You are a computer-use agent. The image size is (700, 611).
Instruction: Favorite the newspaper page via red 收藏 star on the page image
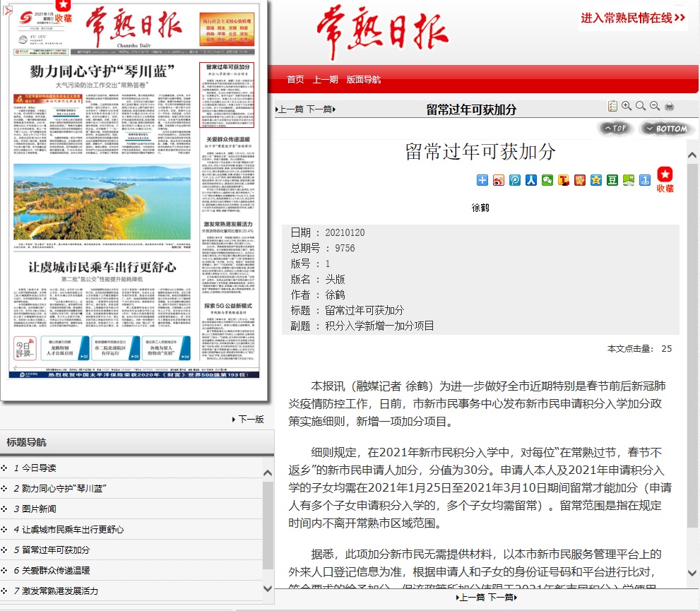[64, 11]
